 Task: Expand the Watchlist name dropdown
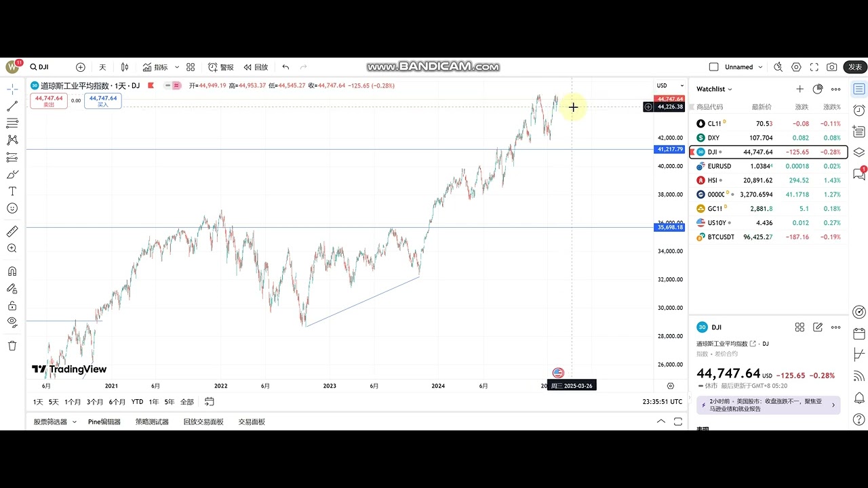(714, 89)
